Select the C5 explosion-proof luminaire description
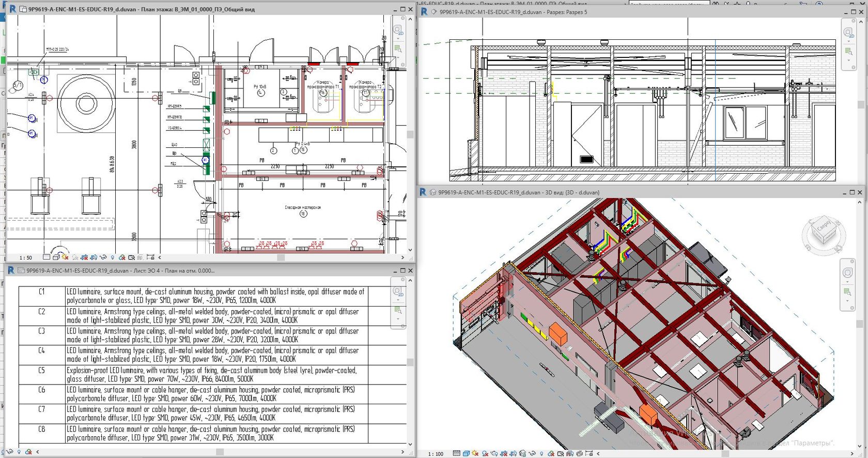 coord(211,375)
